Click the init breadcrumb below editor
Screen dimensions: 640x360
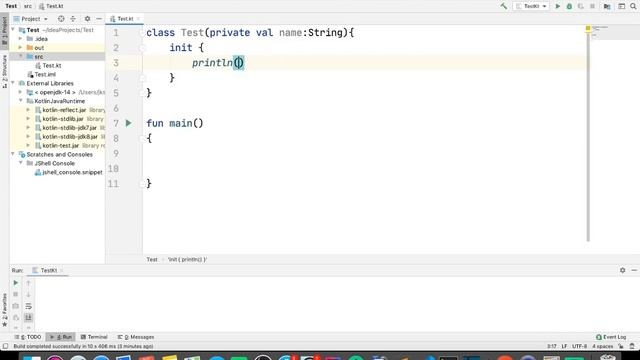[x=187, y=259]
